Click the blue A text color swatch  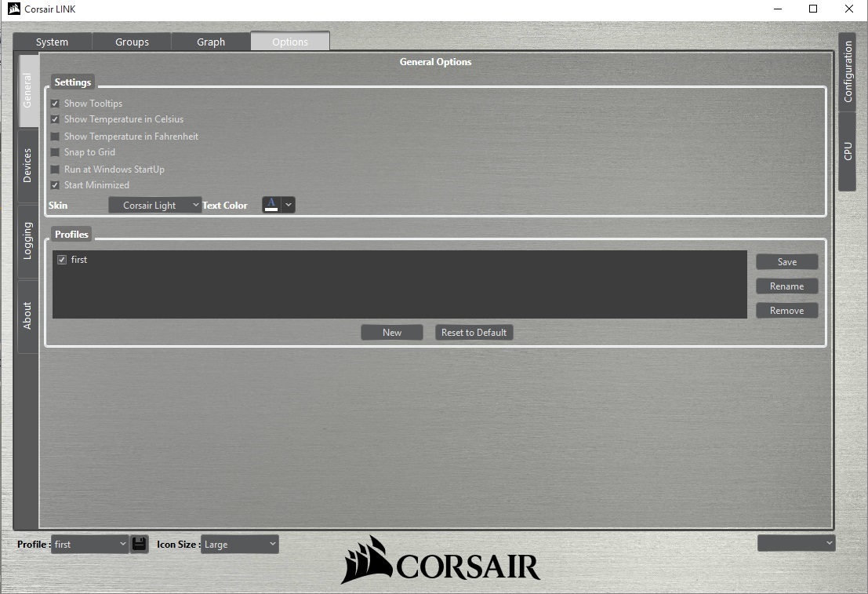(x=271, y=204)
